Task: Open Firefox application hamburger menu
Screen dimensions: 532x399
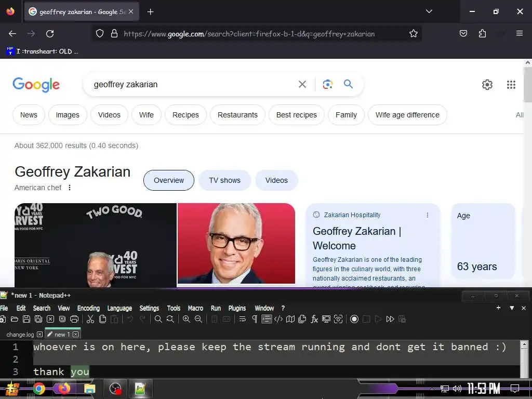Action: [519, 33]
